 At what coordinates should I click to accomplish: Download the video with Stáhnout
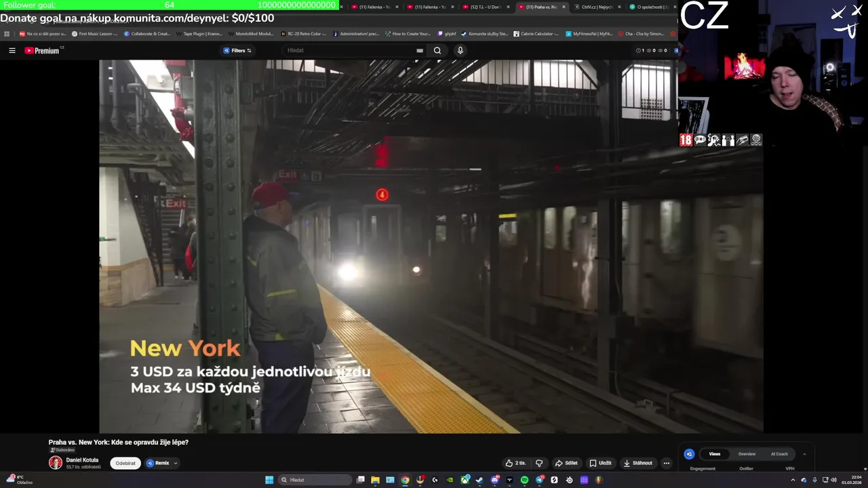click(637, 463)
